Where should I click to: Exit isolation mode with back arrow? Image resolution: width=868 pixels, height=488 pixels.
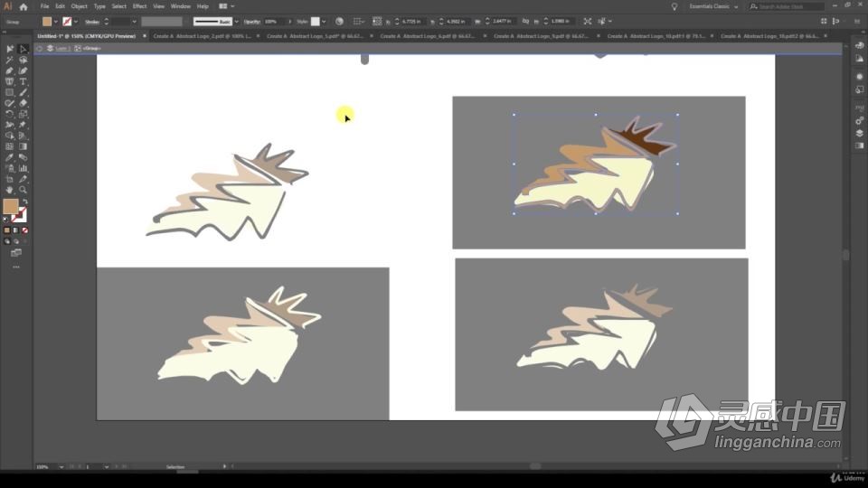pos(39,48)
